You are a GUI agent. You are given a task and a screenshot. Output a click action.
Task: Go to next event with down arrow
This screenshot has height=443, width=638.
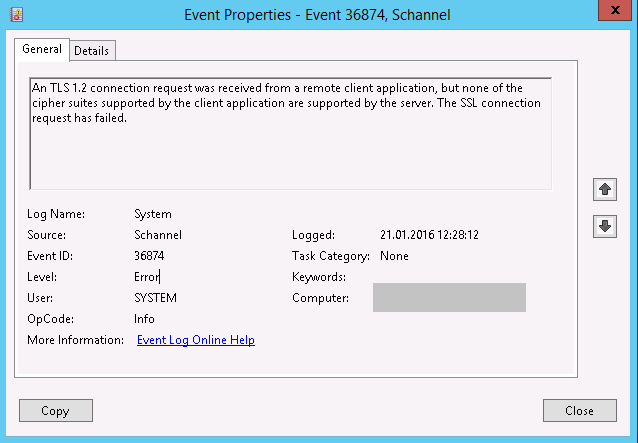point(604,226)
